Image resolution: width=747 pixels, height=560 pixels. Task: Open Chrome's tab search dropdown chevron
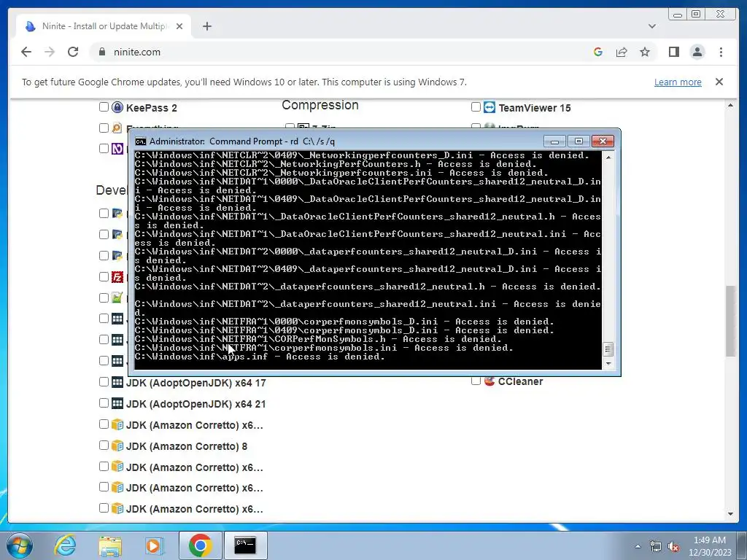pyautogui.click(x=652, y=26)
